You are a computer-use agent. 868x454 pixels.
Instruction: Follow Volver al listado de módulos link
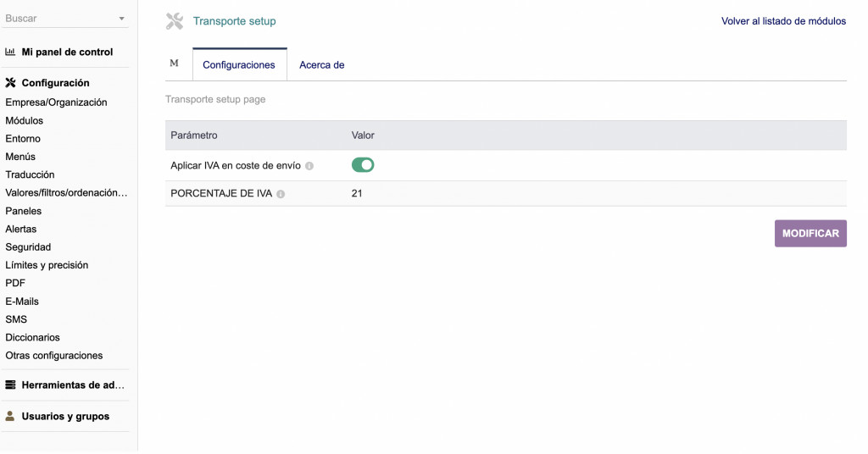click(x=783, y=21)
